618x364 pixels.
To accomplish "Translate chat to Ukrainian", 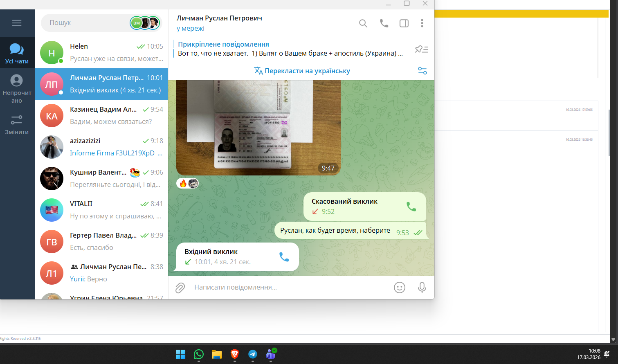I will pyautogui.click(x=302, y=71).
